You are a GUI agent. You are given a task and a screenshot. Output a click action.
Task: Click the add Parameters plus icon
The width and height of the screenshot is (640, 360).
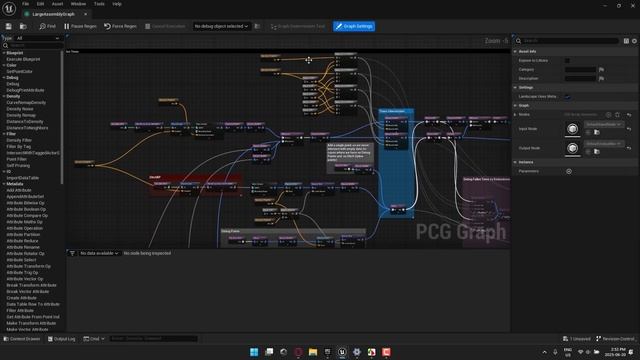569,171
